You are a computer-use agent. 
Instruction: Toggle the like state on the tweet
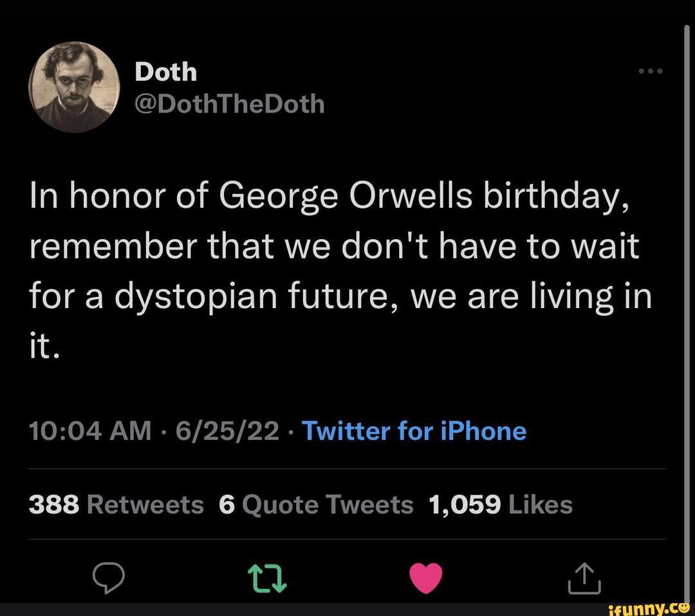coord(426,579)
